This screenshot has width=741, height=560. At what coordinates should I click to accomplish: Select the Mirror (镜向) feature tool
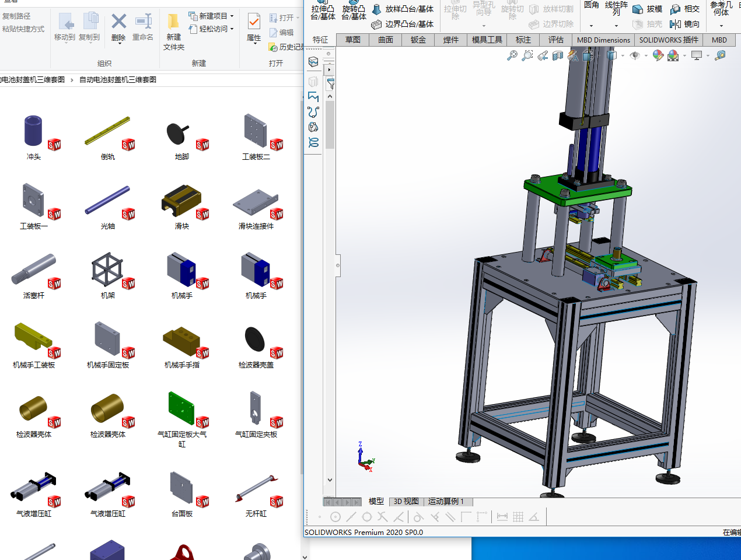pyautogui.click(x=684, y=24)
